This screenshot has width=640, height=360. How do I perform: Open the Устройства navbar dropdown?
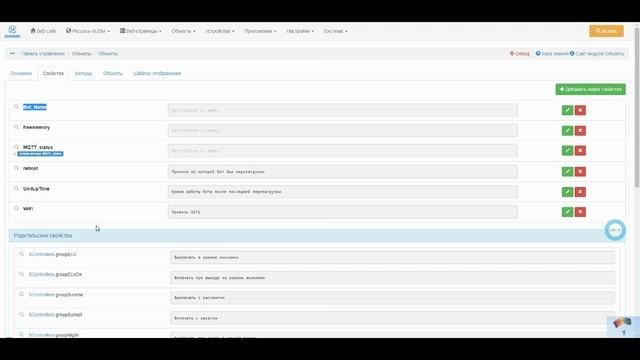[220, 31]
